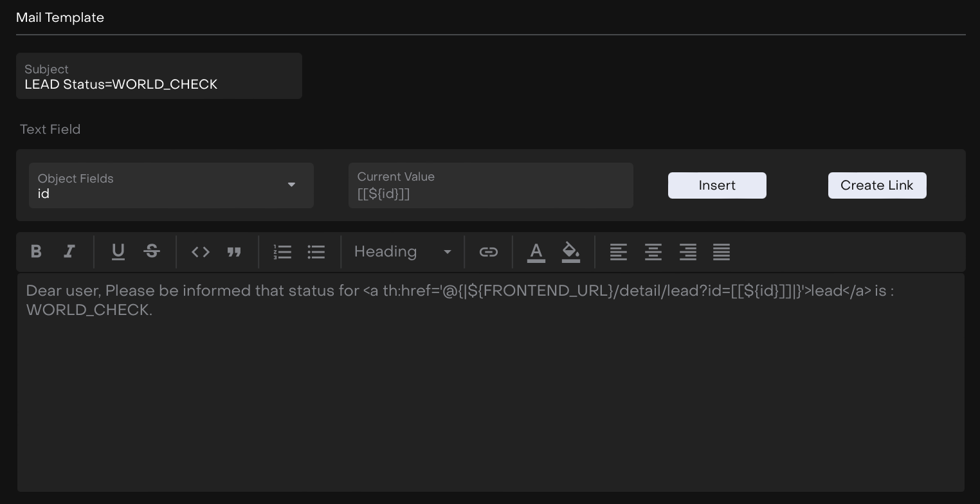Image resolution: width=980 pixels, height=504 pixels.
Task: Underline the selected text
Action: (x=118, y=252)
